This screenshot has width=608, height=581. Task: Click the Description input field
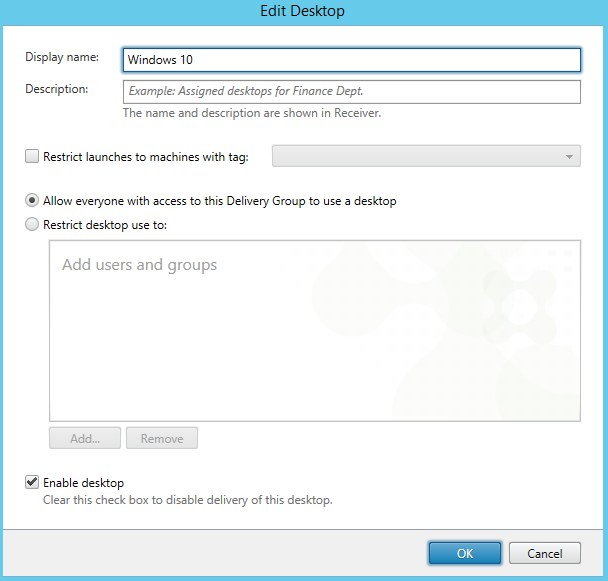[352, 92]
